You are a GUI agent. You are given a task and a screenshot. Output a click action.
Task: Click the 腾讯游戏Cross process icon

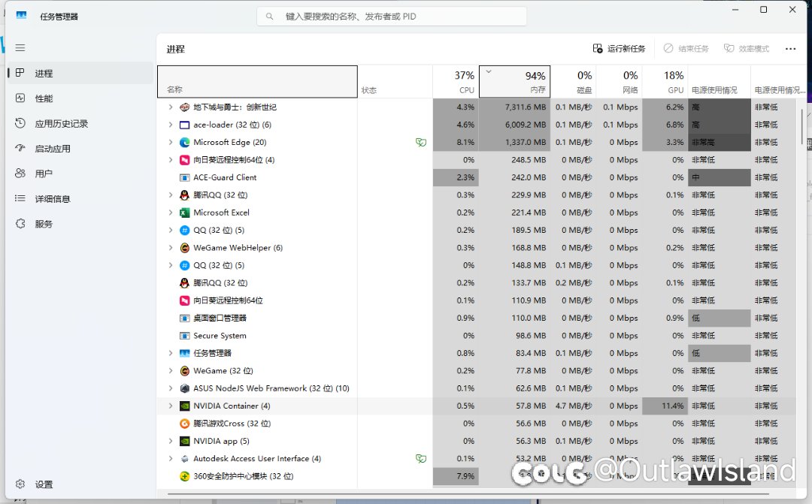184,424
